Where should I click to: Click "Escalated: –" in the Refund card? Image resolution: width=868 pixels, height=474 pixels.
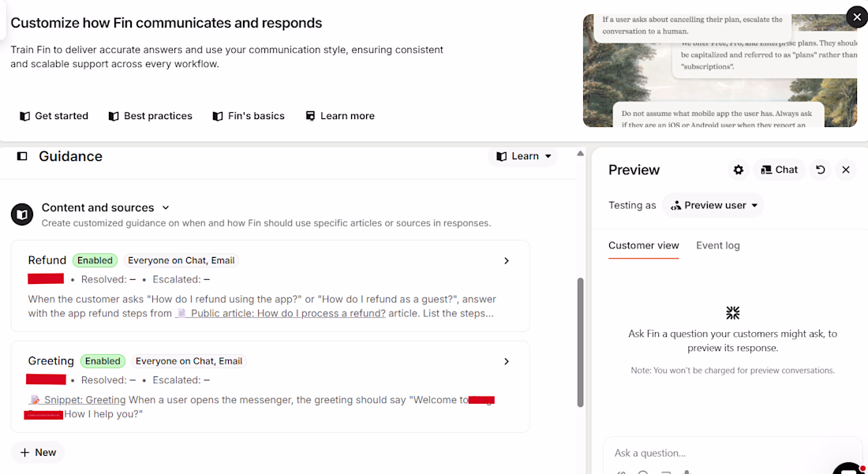click(181, 280)
